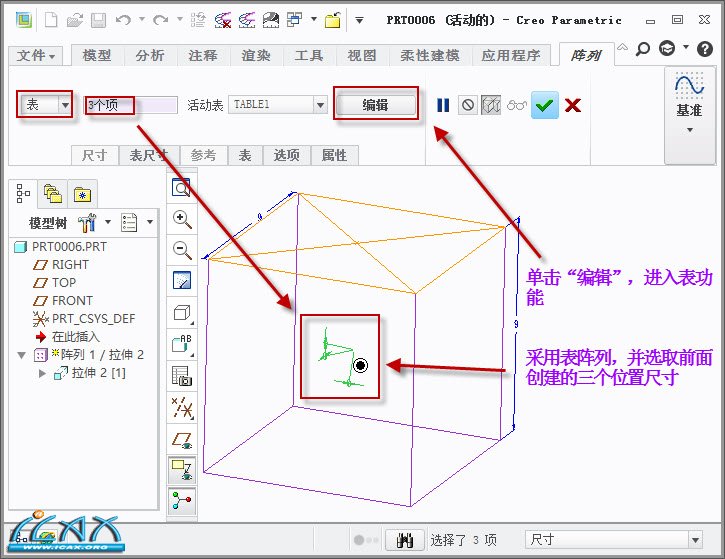Open the command search magnifier icon

tap(643, 48)
